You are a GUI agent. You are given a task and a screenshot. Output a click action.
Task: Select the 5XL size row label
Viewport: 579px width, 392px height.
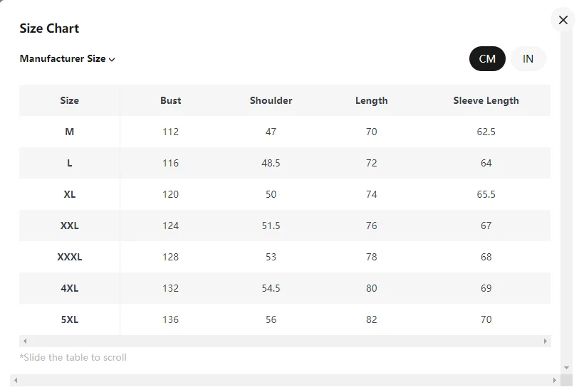pos(69,319)
